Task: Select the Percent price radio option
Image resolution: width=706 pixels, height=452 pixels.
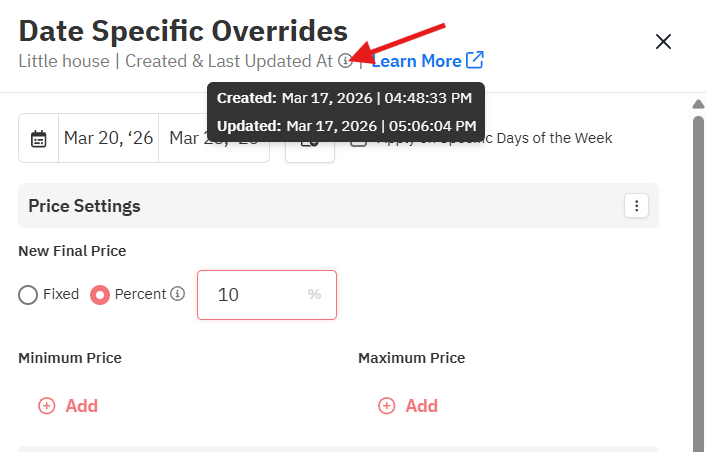Action: (100, 295)
